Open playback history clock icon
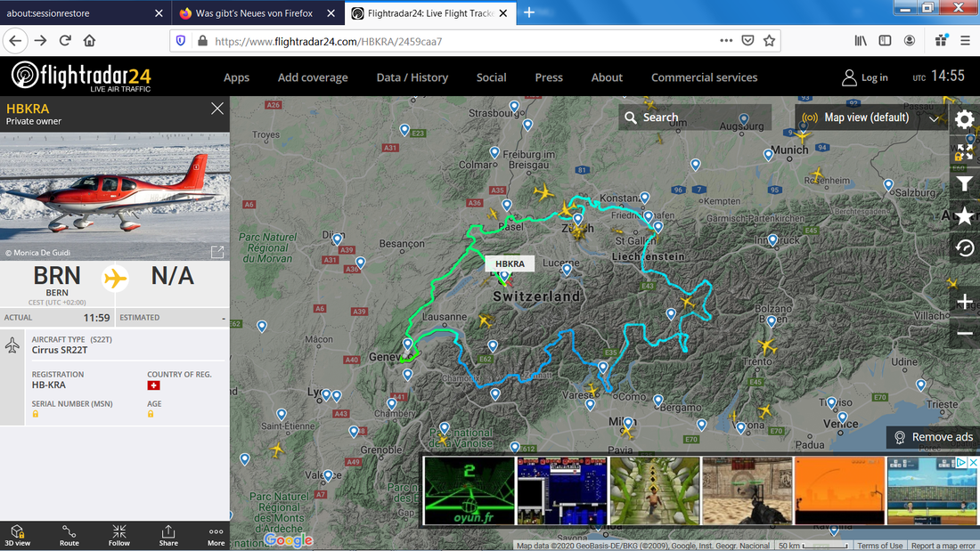The height and width of the screenshot is (551, 980). (x=964, y=247)
